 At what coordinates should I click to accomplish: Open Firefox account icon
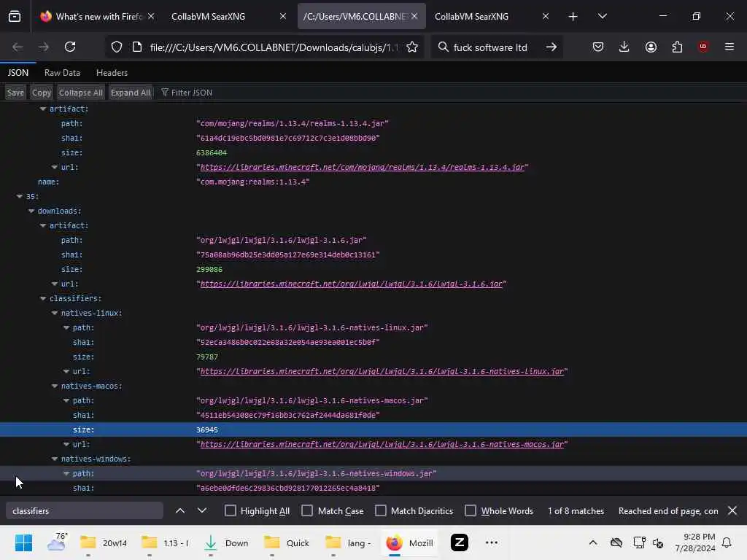click(651, 47)
